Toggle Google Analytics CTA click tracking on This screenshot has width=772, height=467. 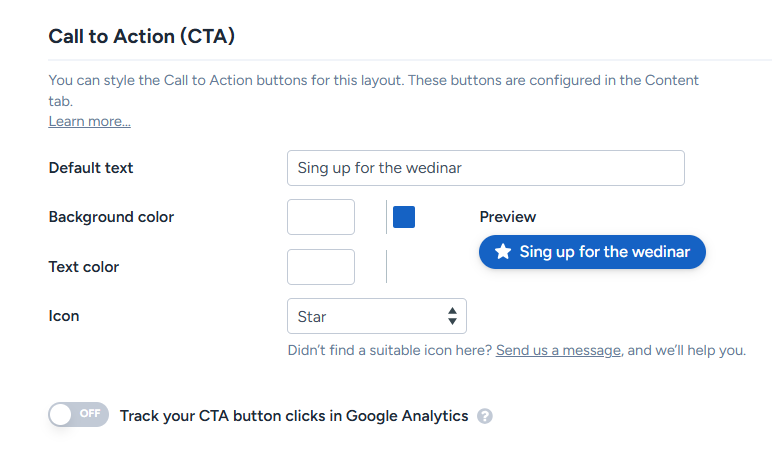tap(78, 415)
